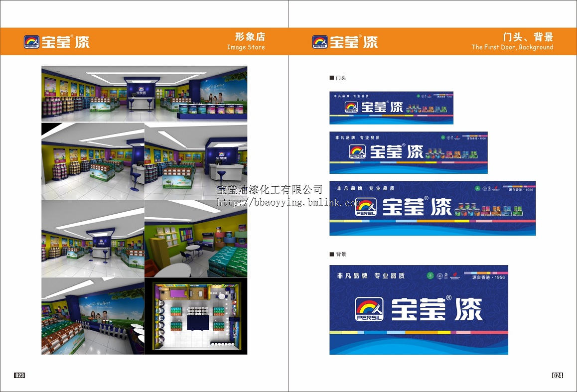577x392 pixels.
Task: Click page number 023
Action: (19, 375)
